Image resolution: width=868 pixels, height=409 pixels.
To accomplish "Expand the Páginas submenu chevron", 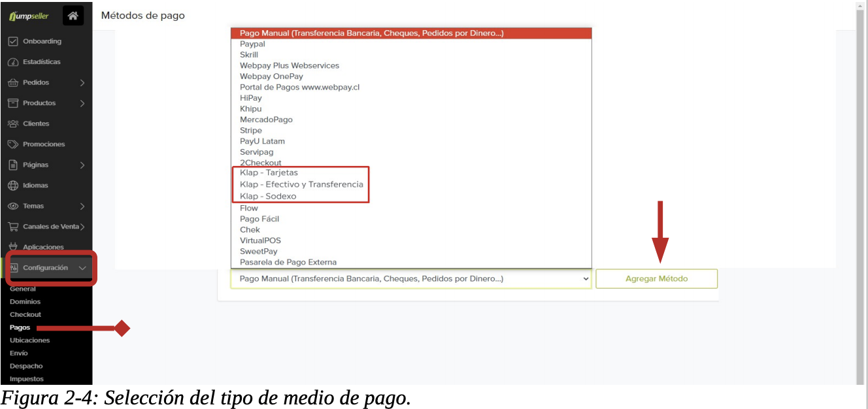I will (x=82, y=165).
